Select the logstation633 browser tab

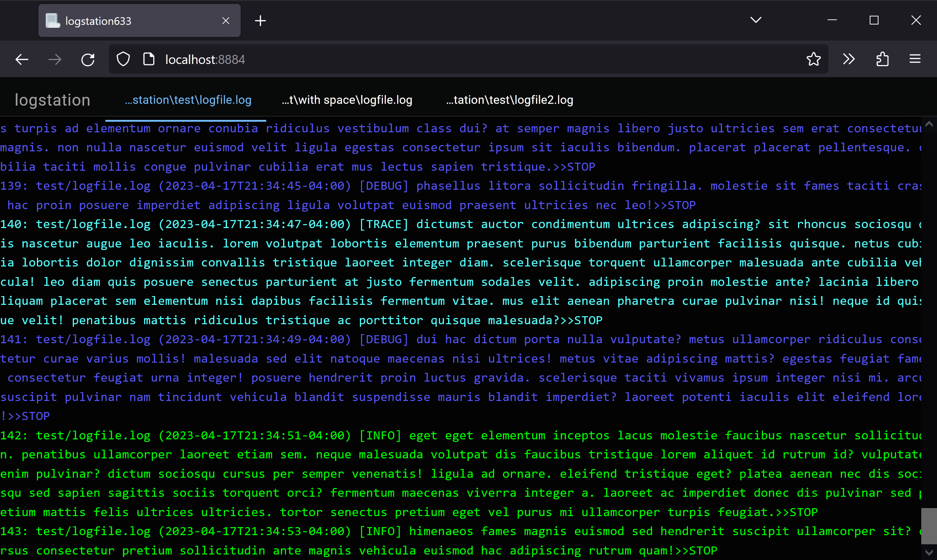tap(139, 21)
